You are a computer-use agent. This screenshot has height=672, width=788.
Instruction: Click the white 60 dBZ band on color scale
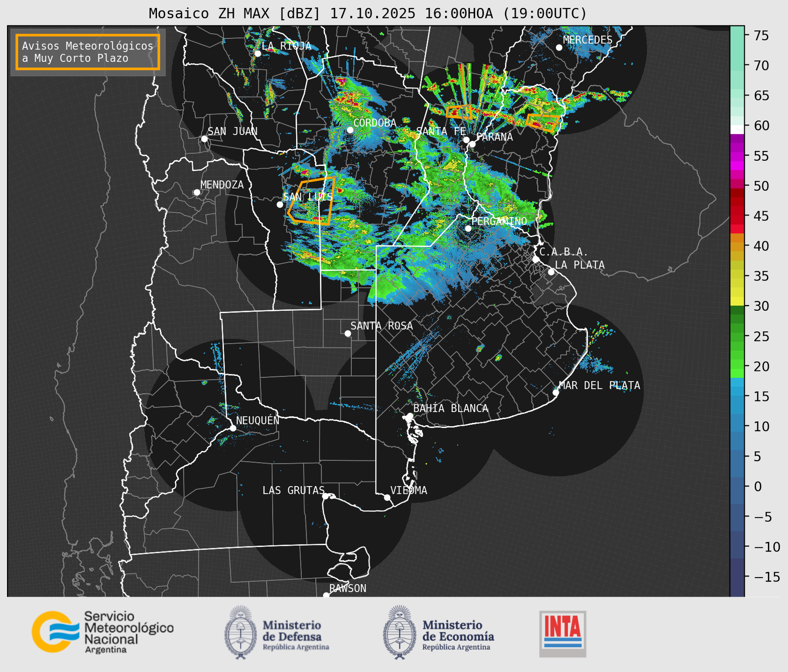point(737,129)
